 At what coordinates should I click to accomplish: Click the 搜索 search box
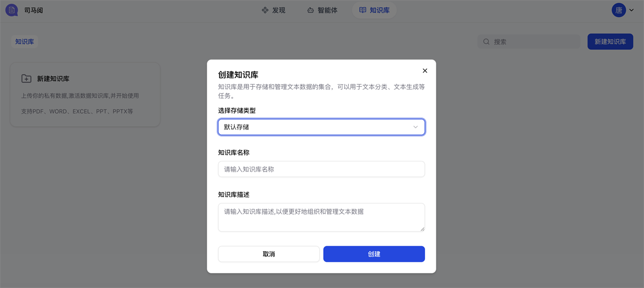529,42
